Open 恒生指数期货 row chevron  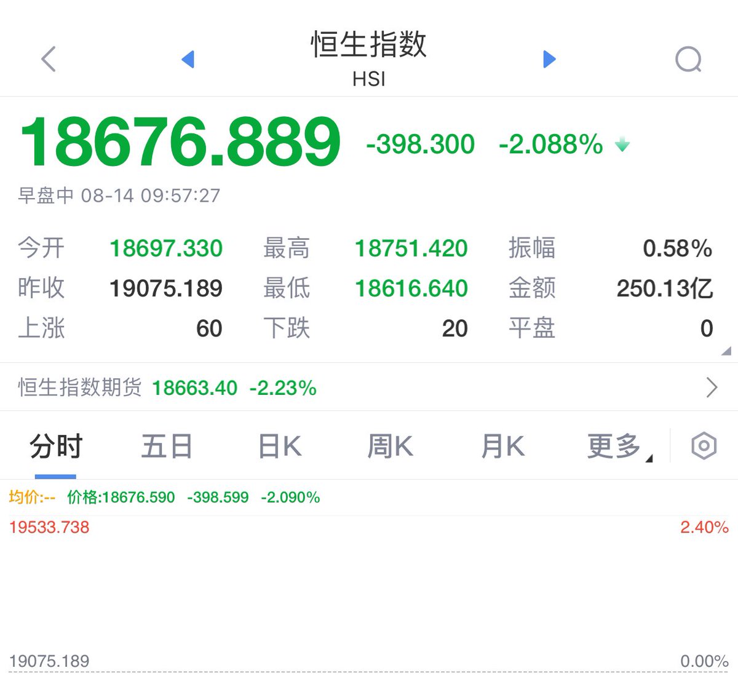pyautogui.click(x=712, y=388)
